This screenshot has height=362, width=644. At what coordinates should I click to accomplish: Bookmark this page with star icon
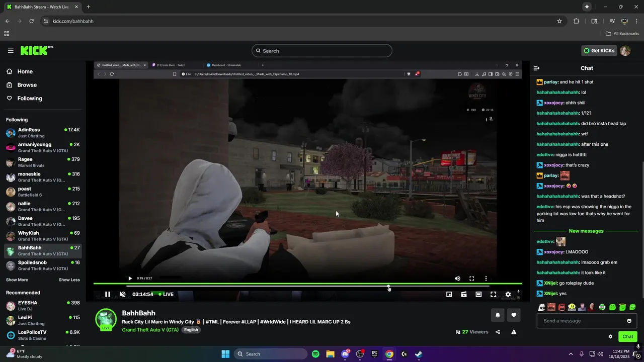pos(559,21)
